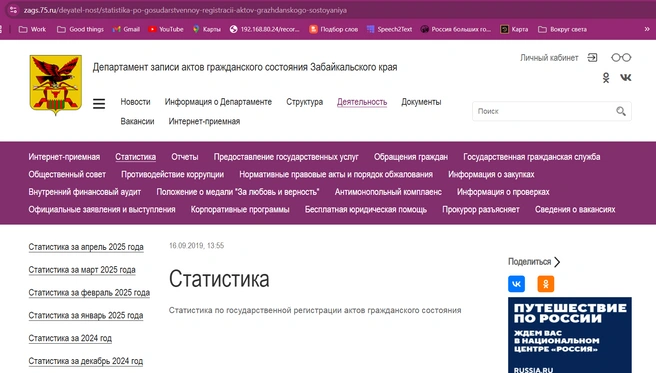
Task: Open Бесплатная юридическая помощь link
Action: click(x=366, y=209)
